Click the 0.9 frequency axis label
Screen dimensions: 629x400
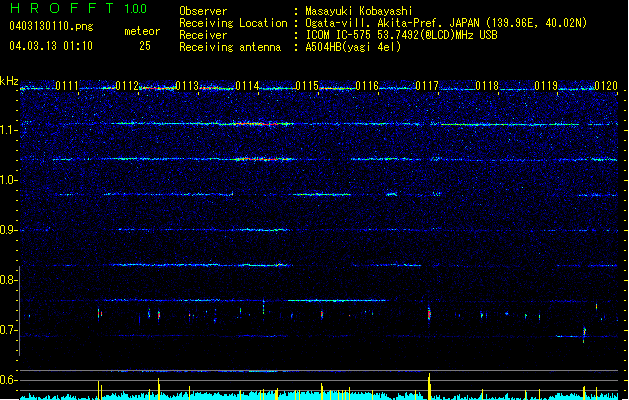click(x=9, y=230)
